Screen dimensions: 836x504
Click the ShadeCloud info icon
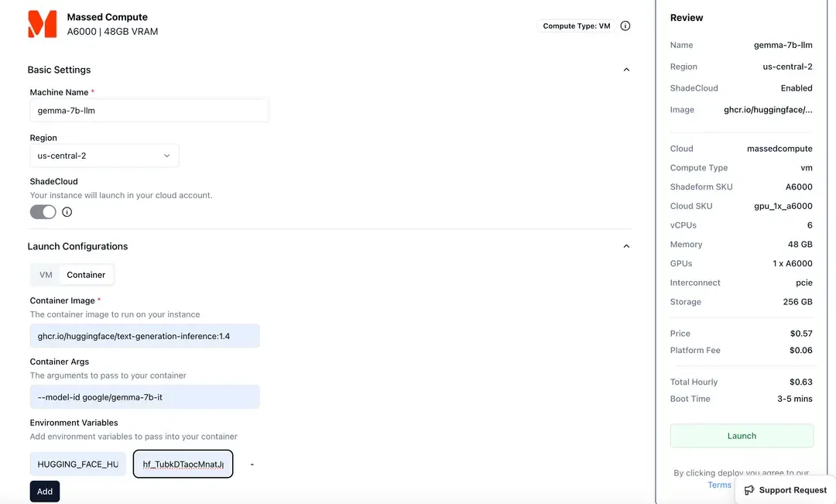tap(67, 212)
